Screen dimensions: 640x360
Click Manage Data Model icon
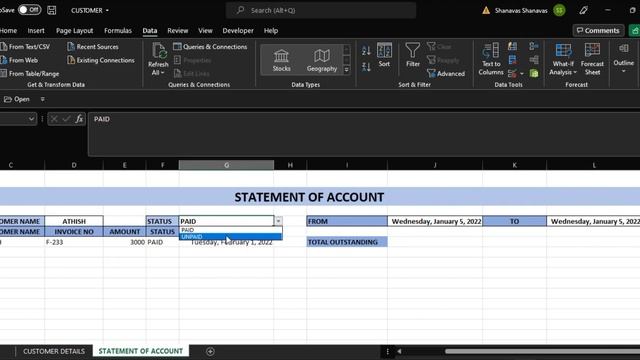tap(533, 73)
